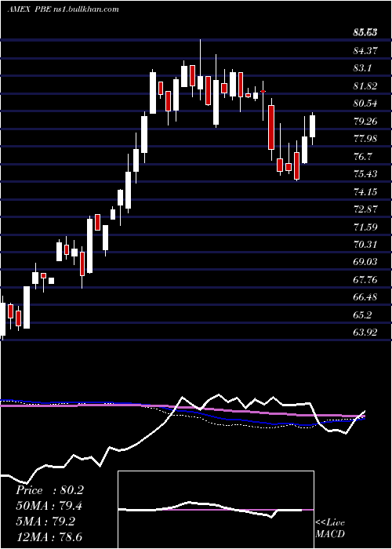
Task: Click the AMEX PBE chart title text
Action: click(x=64, y=9)
